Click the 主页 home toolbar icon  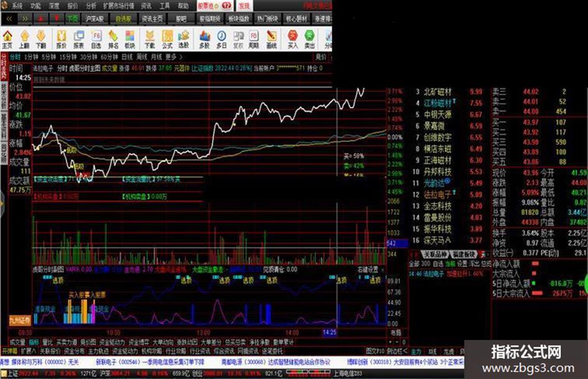click(7, 40)
